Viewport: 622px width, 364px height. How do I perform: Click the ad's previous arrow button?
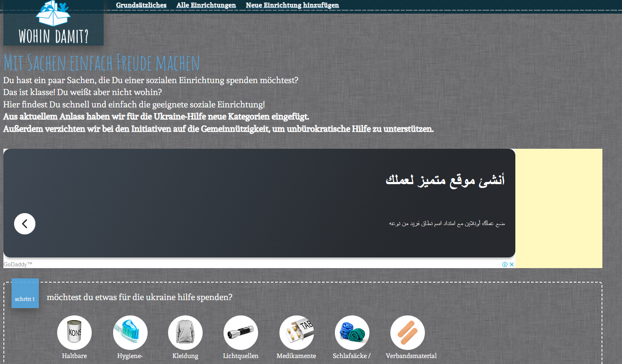(x=25, y=224)
